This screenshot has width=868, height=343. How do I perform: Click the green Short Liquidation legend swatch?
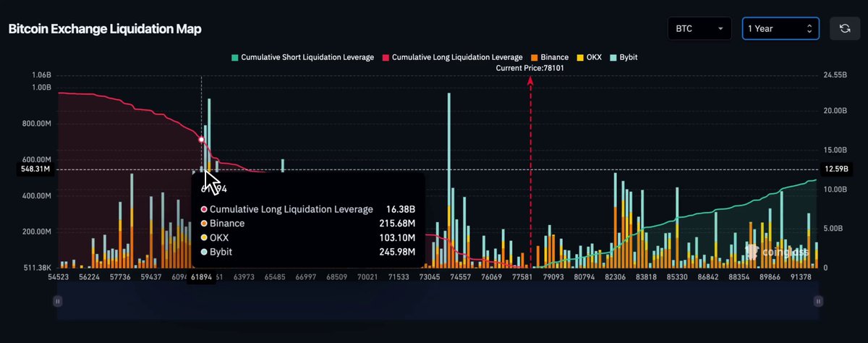(x=234, y=56)
